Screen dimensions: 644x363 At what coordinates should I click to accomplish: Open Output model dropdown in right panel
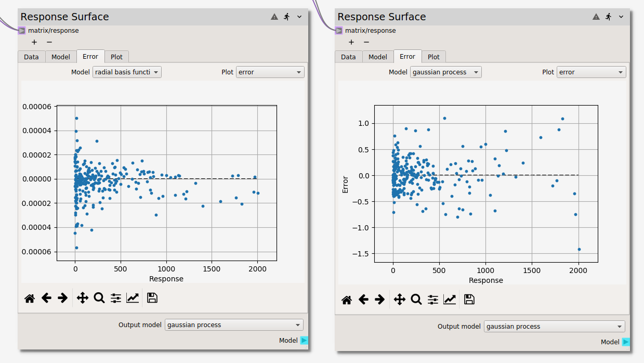[x=554, y=327]
